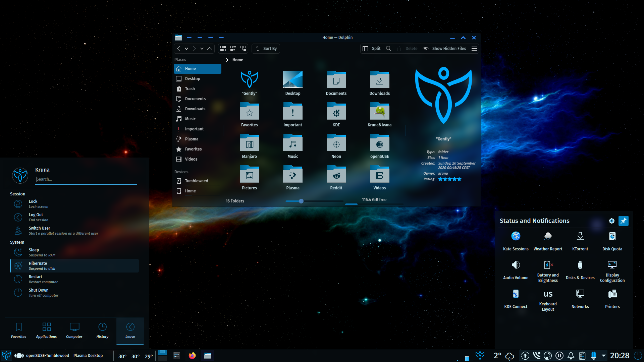Open Weather Report in Status panel

pyautogui.click(x=548, y=241)
